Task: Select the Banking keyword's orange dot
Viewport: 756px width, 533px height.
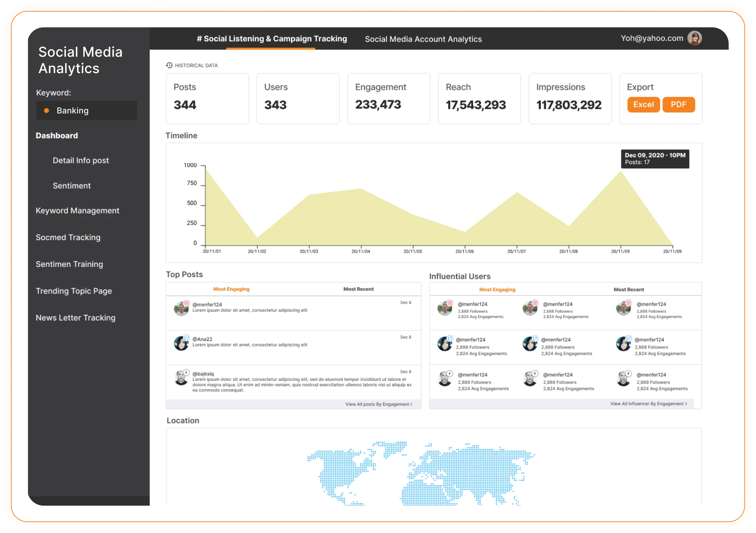Action: (46, 110)
